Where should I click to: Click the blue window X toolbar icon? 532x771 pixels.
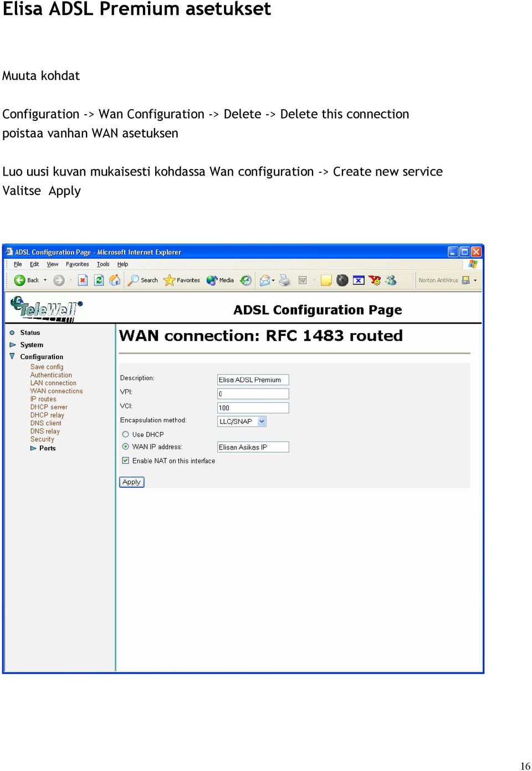[x=359, y=280]
